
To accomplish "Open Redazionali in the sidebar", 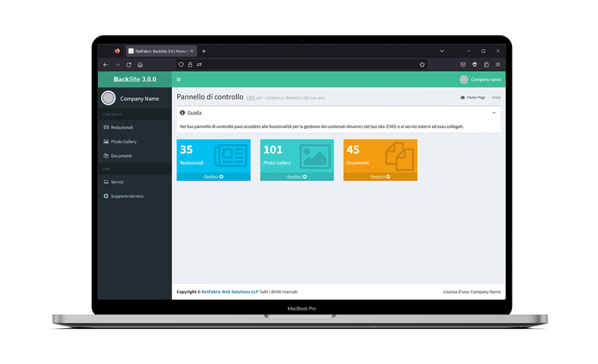I will click(x=135, y=127).
